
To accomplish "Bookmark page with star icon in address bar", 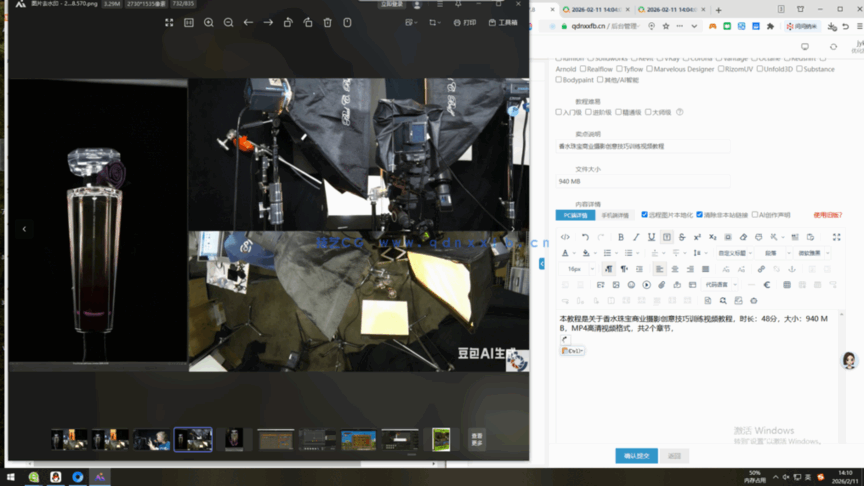I will click(x=666, y=26).
